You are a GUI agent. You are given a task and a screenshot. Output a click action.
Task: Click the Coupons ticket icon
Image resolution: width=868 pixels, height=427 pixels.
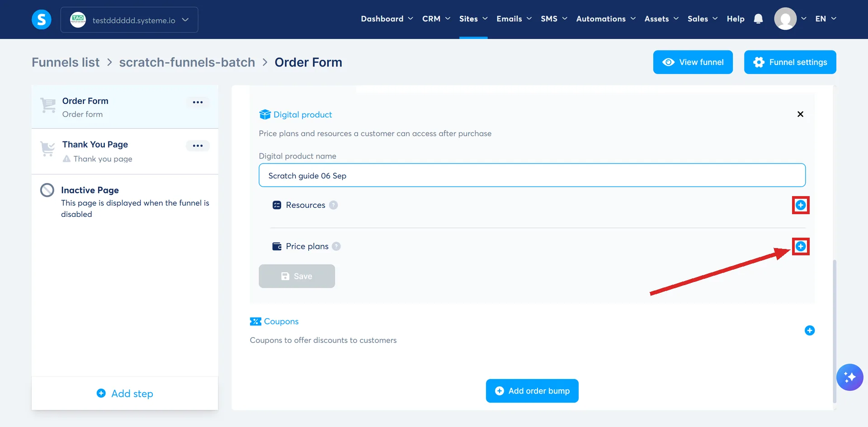pyautogui.click(x=255, y=321)
